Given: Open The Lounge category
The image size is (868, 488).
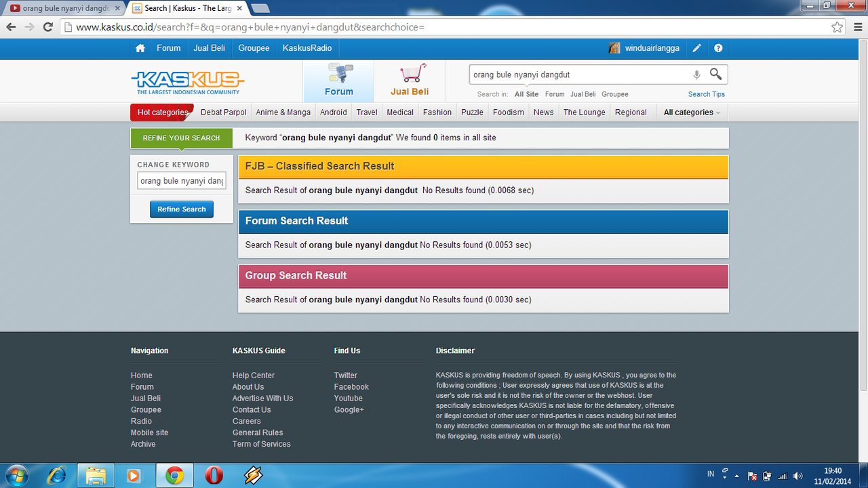Looking at the screenshot, I should (585, 113).
